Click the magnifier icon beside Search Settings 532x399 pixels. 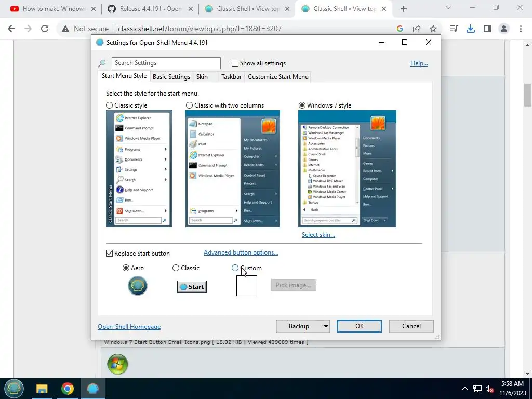click(102, 63)
